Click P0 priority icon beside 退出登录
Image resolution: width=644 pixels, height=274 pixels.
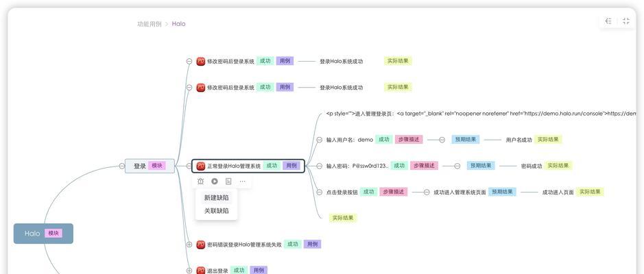click(201, 271)
